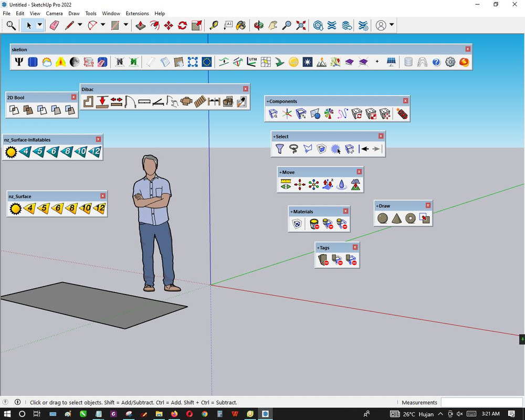This screenshot has width=525, height=420.
Task: Select the Rotate tool
Action: coord(183,25)
